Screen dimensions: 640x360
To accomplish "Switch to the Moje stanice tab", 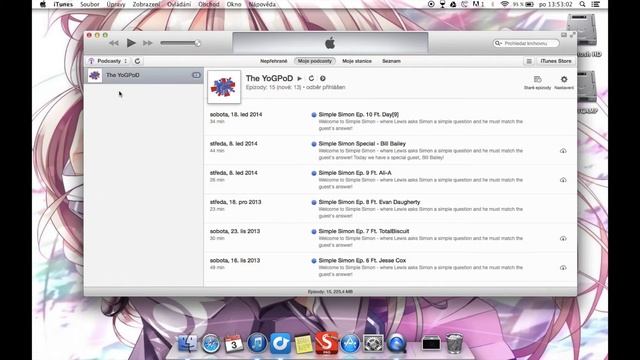I will (357, 61).
